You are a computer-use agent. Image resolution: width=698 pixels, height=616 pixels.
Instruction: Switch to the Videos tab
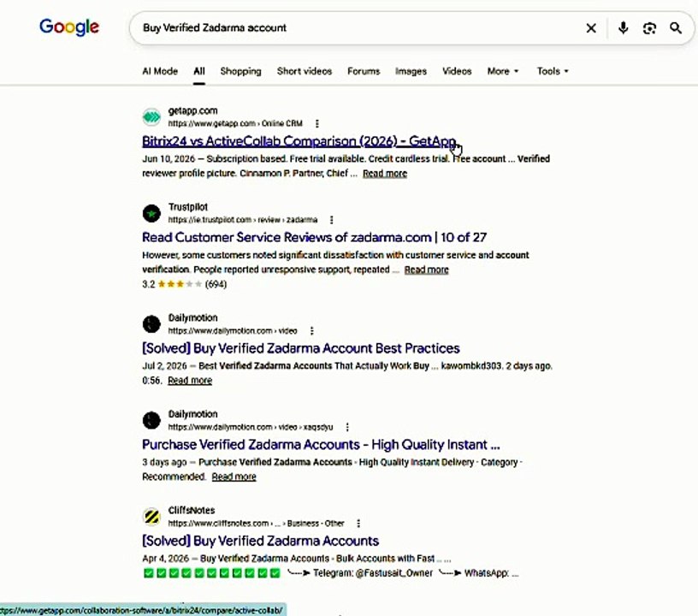tap(456, 71)
